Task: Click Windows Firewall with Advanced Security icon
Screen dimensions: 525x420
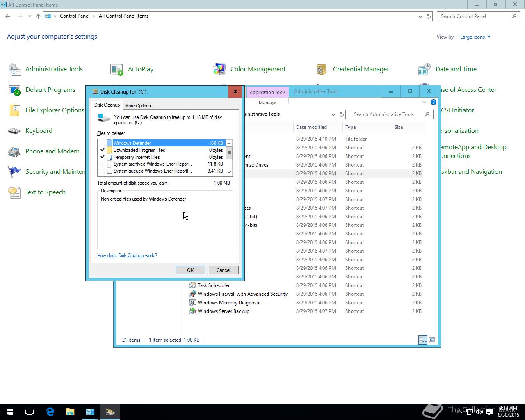Action: coord(192,294)
